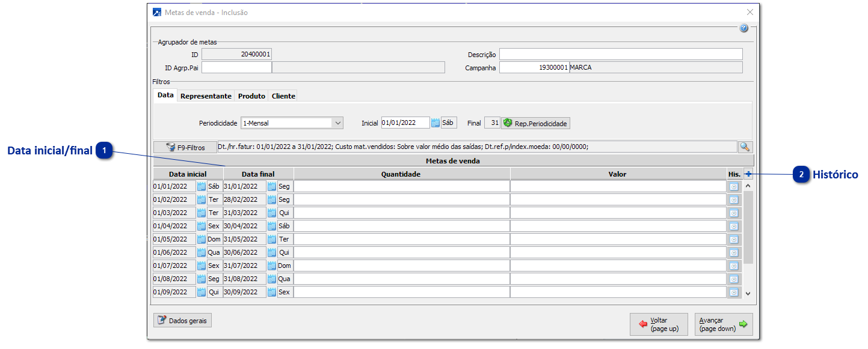Advance with Avançar (page down)
The image size is (868, 349).
pyautogui.click(x=724, y=324)
